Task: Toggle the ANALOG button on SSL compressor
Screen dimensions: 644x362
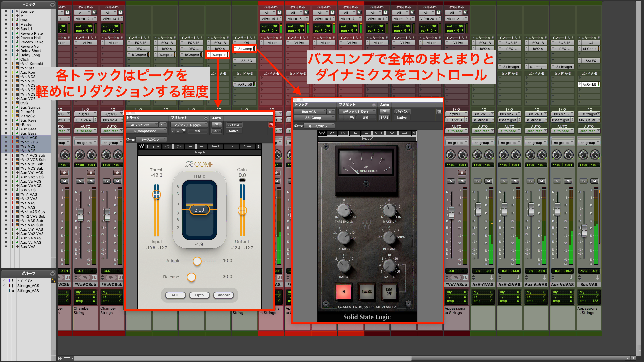Action: point(367,292)
